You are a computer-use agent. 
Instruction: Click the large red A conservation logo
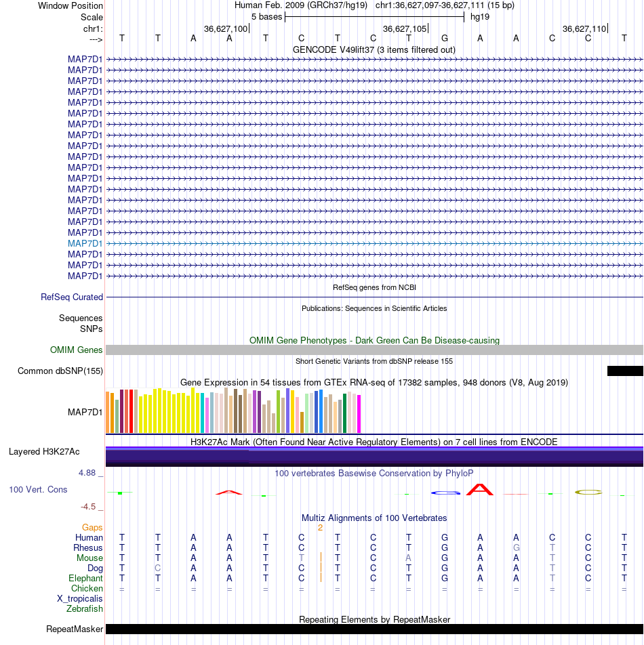click(x=480, y=489)
